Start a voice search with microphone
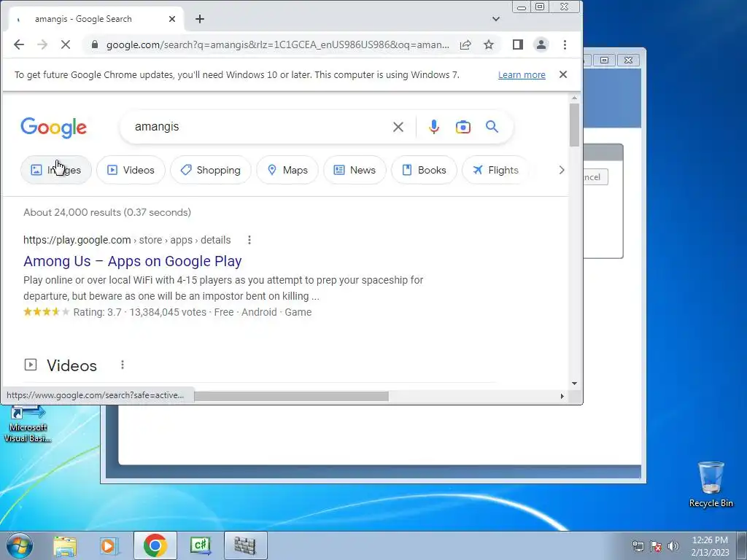The width and height of the screenshot is (747, 560). [434, 127]
